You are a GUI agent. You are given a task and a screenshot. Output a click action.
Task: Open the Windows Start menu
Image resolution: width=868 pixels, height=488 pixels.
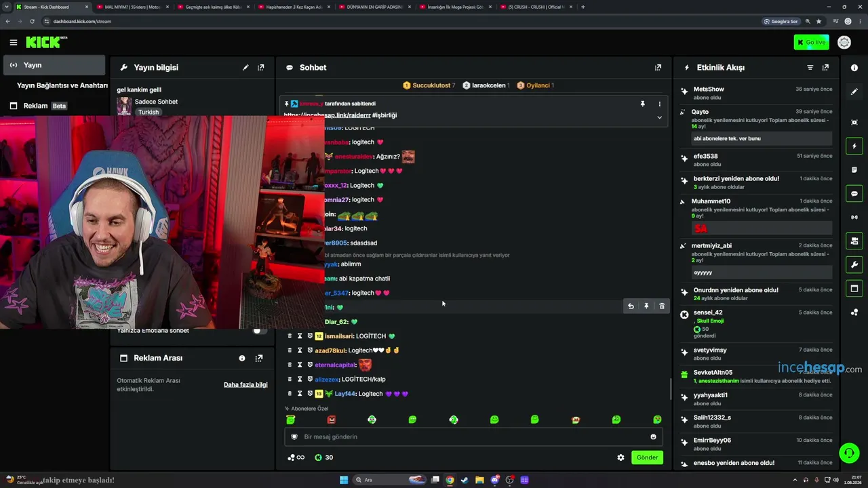coord(344,480)
